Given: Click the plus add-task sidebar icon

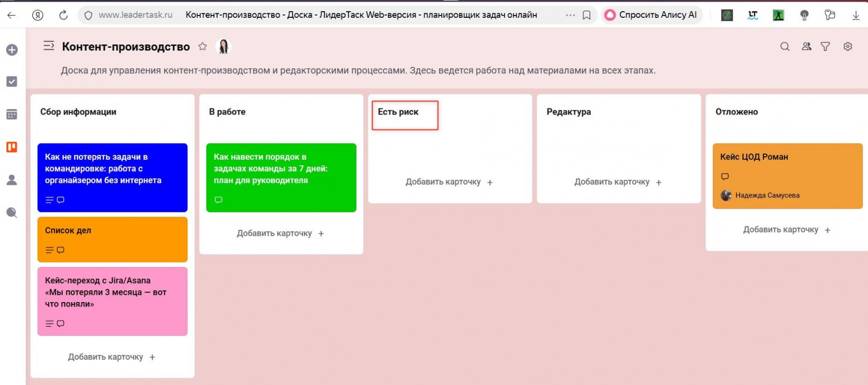Looking at the screenshot, I should (11, 50).
